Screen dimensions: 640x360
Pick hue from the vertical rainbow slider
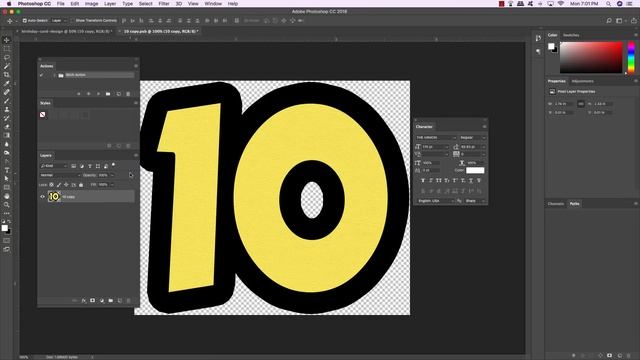pyautogui.click(x=631, y=58)
